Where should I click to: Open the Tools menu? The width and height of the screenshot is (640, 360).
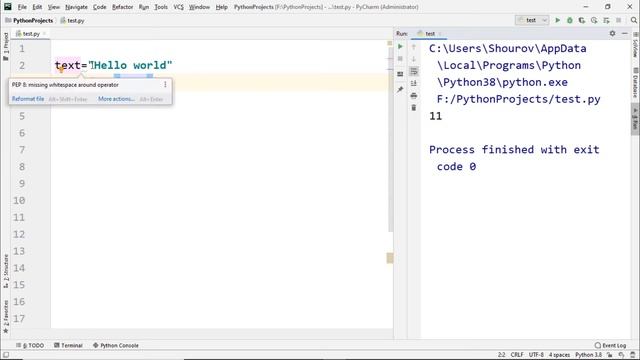161,7
